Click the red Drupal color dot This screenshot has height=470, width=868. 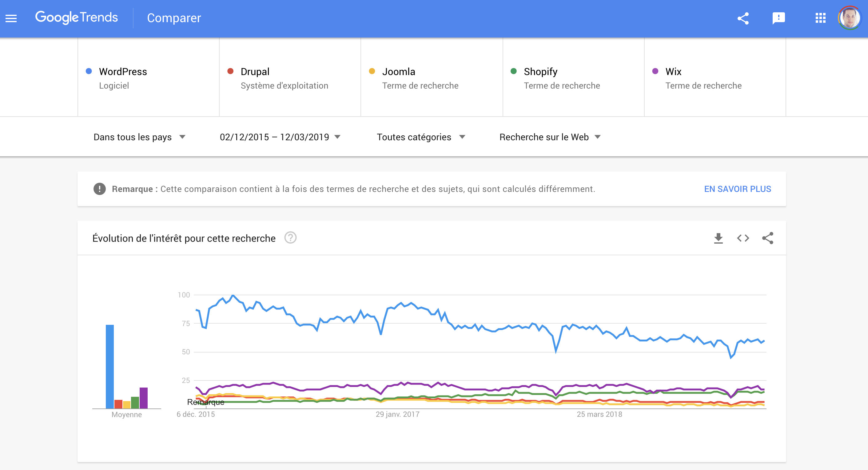click(x=230, y=71)
